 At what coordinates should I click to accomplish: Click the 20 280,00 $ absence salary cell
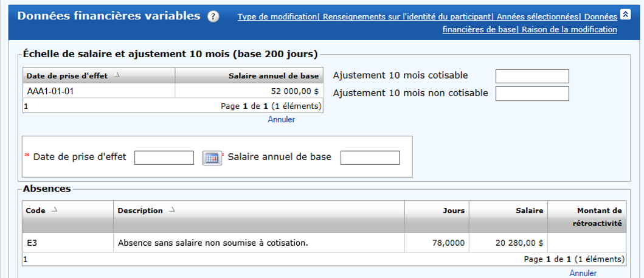[508, 243]
